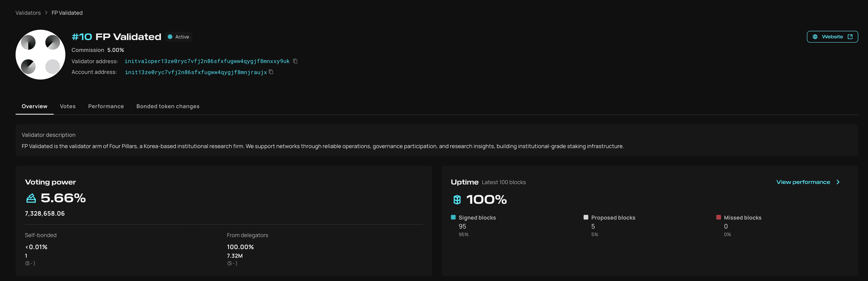Click the Validator description text
Image resolution: width=868 pixels, height=281 pixels.
(x=322, y=146)
